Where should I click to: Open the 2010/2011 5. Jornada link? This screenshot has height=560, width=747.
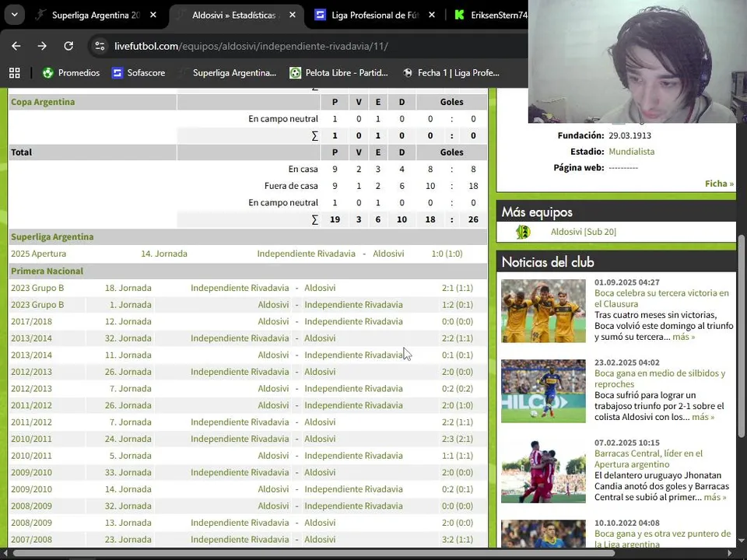tap(131, 456)
